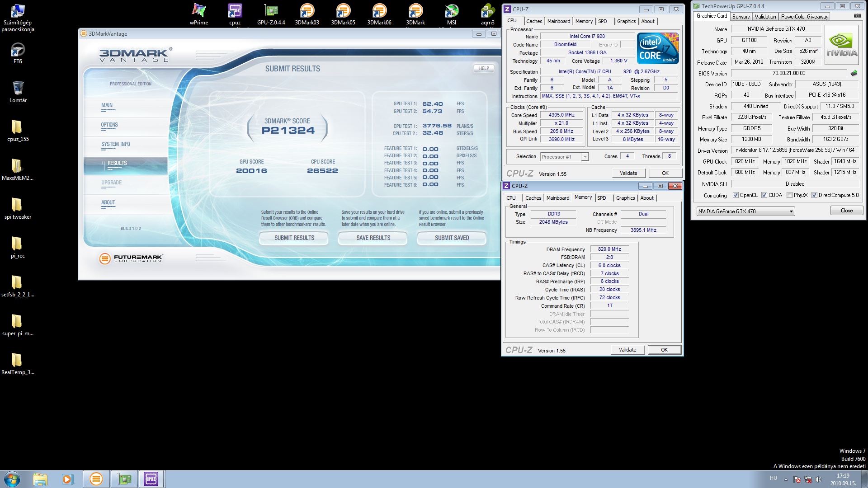Switch to the Sensors tab in GPU-Z
The width and height of the screenshot is (868, 488).
741,17
